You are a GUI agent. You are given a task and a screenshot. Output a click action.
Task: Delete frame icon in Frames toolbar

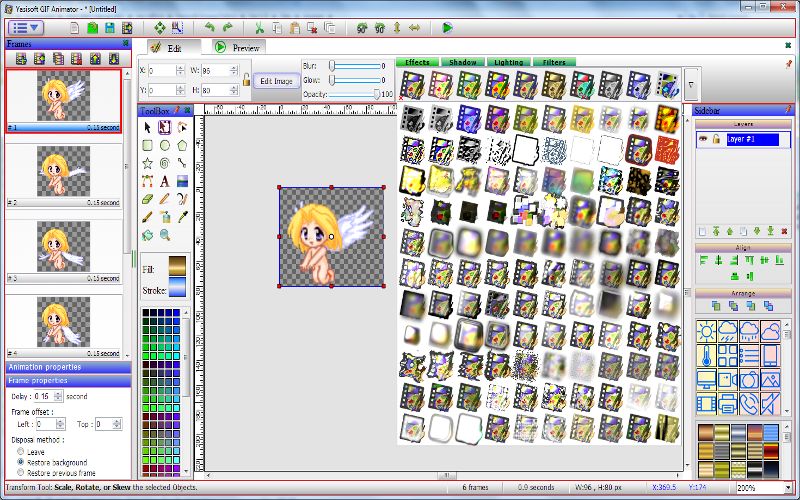(77, 59)
